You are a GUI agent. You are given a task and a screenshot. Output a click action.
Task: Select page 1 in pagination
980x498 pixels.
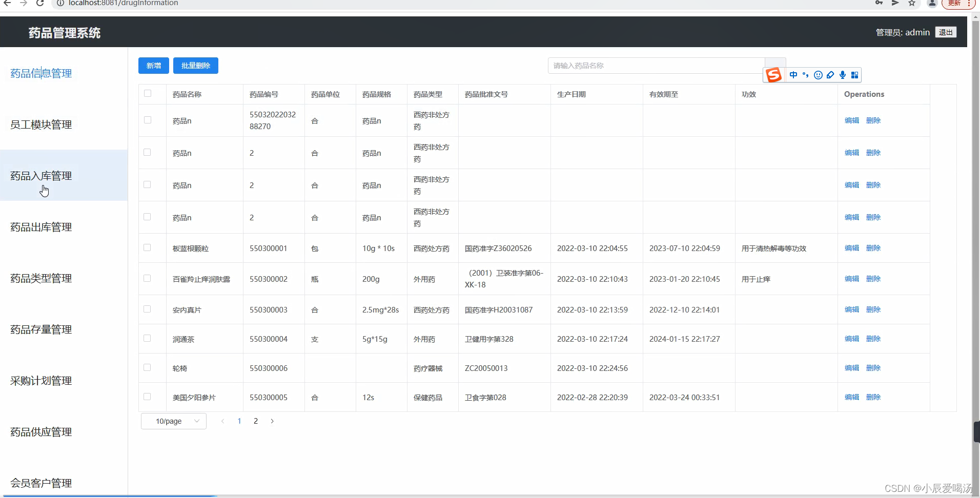click(239, 421)
